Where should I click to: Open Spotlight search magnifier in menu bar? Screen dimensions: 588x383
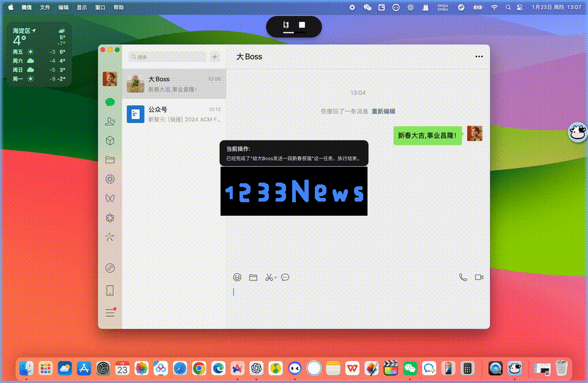508,7
